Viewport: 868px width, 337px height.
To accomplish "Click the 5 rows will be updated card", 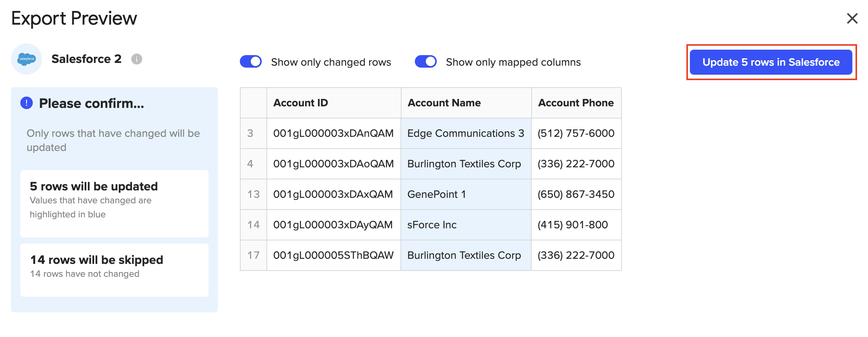I will coord(114,203).
